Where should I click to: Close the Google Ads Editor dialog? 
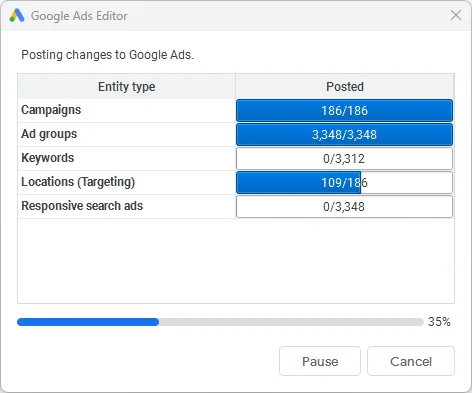click(x=456, y=15)
